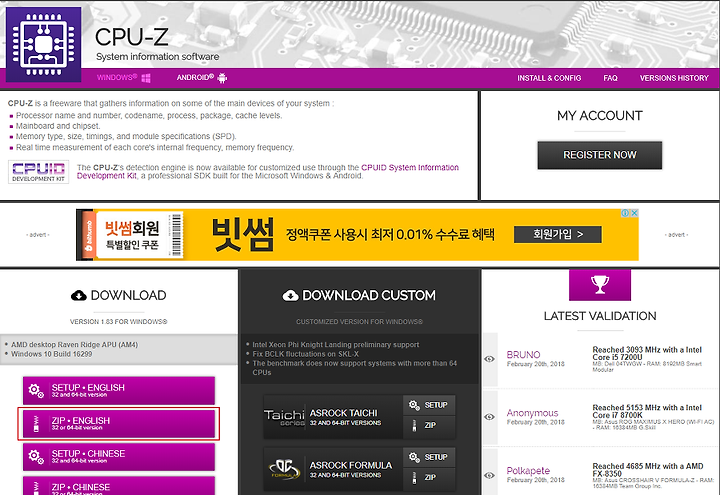The image size is (720, 495).
Task: View BRUNO validation via eye icon
Action: point(489,359)
